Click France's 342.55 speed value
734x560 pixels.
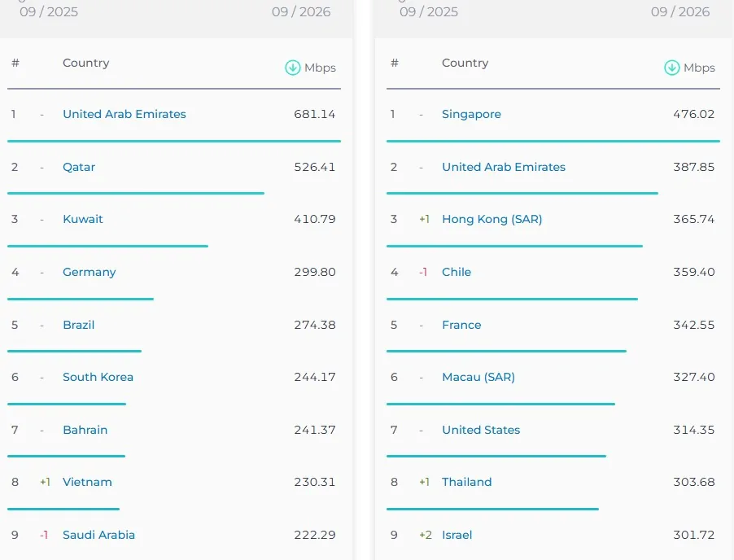click(694, 325)
